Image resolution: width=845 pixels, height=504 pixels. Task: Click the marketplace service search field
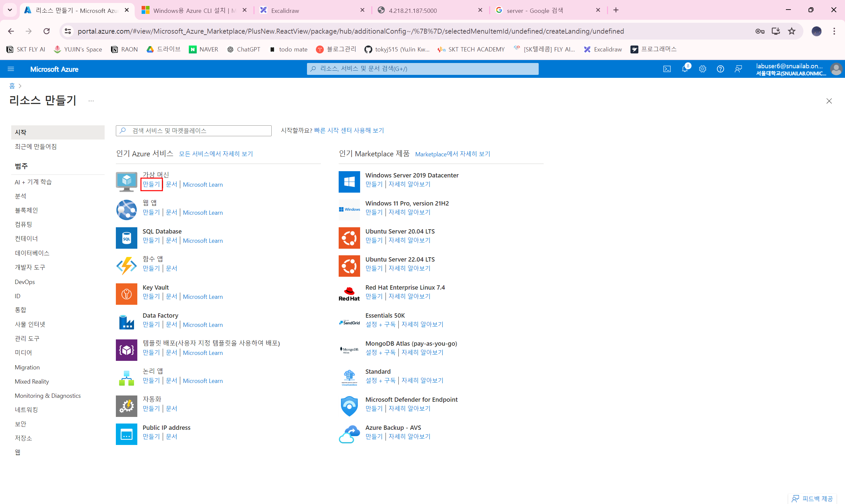tap(194, 130)
